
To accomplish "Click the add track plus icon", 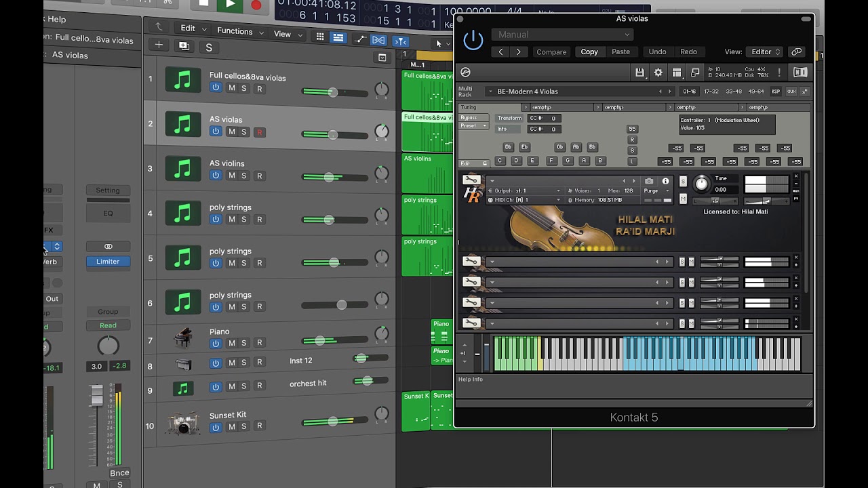I will pos(159,45).
